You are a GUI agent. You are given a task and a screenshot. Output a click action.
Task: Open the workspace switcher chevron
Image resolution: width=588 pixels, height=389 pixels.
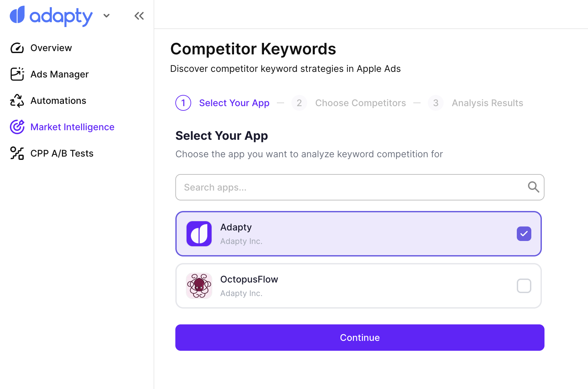pos(106,15)
